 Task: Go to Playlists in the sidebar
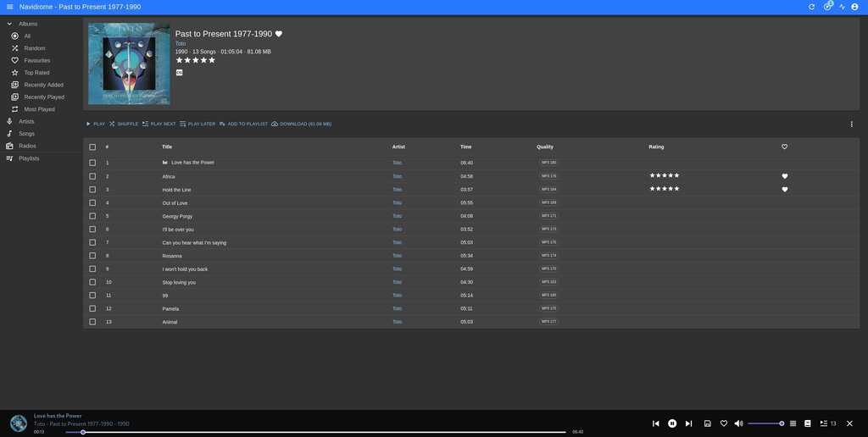click(29, 158)
